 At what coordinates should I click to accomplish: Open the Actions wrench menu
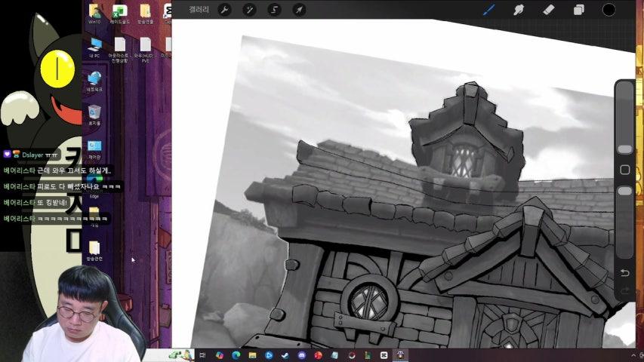pos(224,10)
